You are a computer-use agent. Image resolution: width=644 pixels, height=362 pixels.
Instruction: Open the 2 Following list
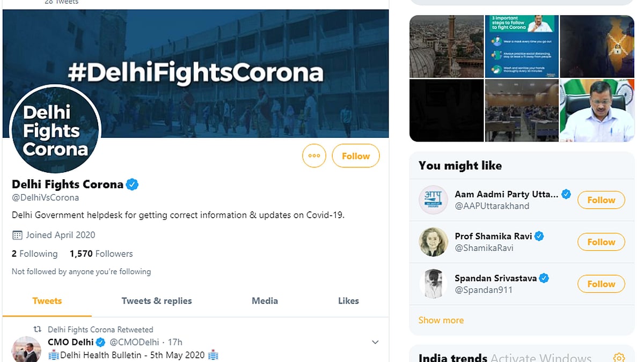point(34,254)
